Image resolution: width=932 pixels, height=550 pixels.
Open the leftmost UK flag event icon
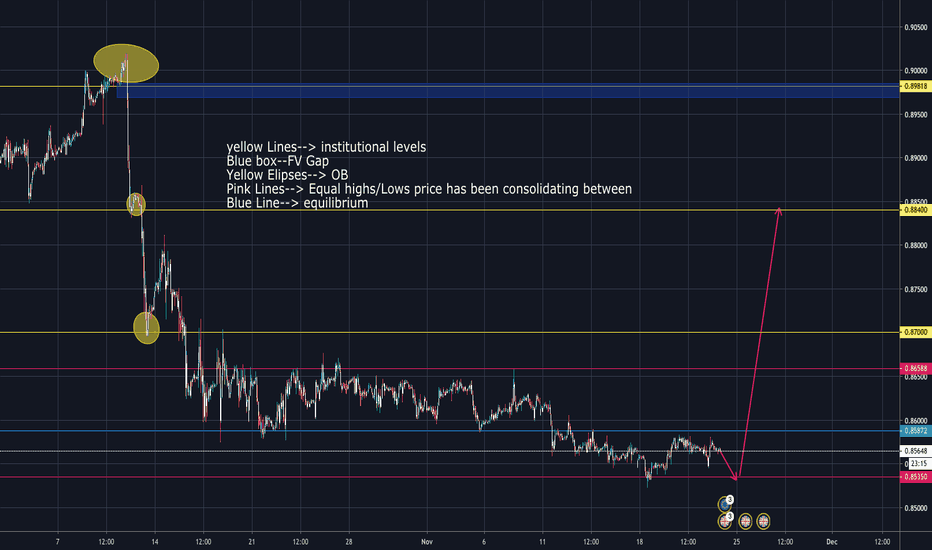point(725,520)
